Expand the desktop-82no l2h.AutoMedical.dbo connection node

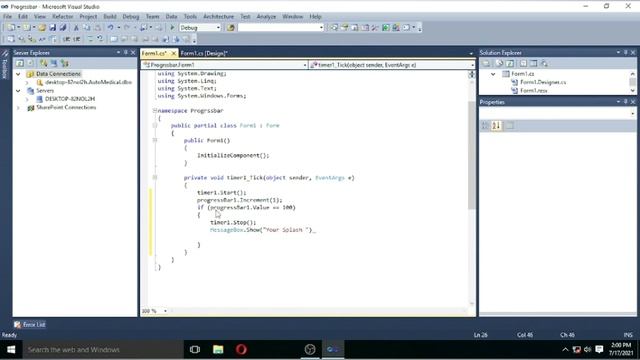pyautogui.click(x=27, y=82)
